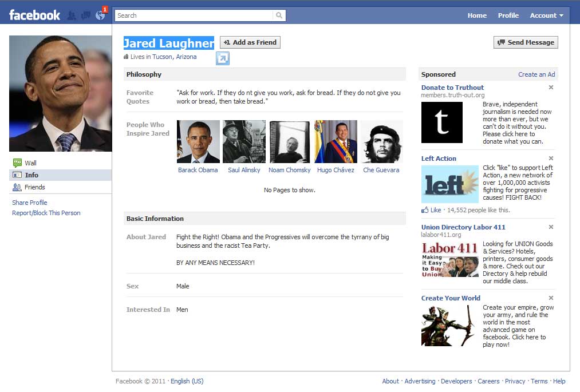Click the Labor 411 ad image
This screenshot has width=580, height=392.
(x=450, y=259)
